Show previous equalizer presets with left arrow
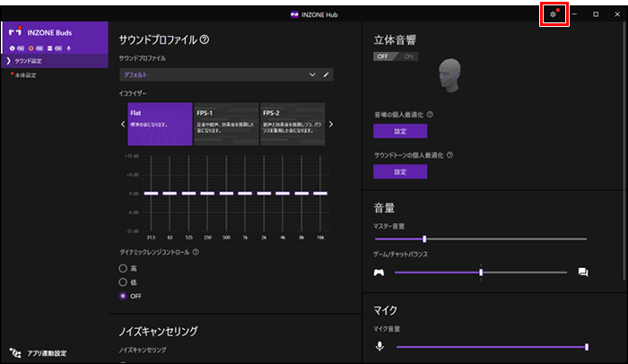The height and width of the screenshot is (364, 628). 123,124
